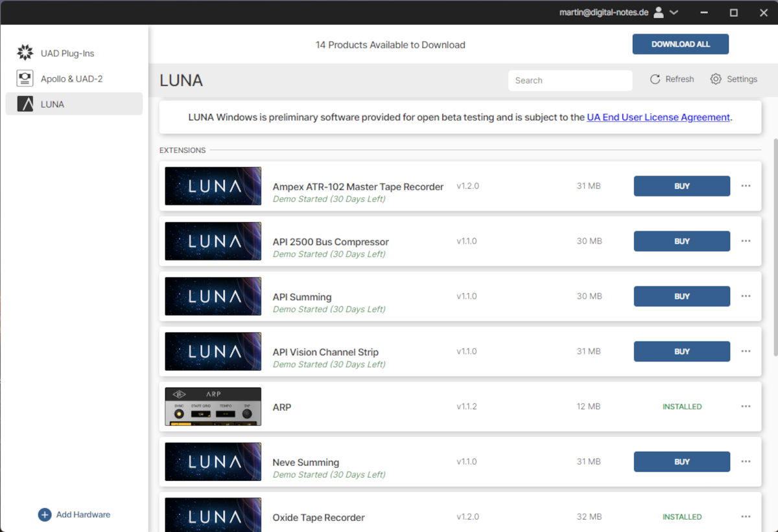The width and height of the screenshot is (778, 532).
Task: Click Oxide Tape Recorder size '32 MB'
Action: point(589,516)
